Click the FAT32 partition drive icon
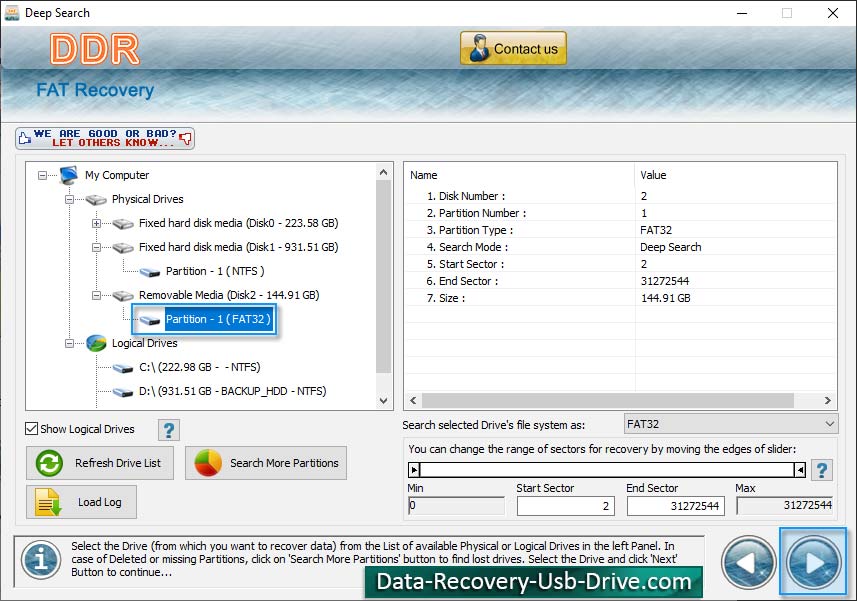The height and width of the screenshot is (601, 857). click(150, 320)
